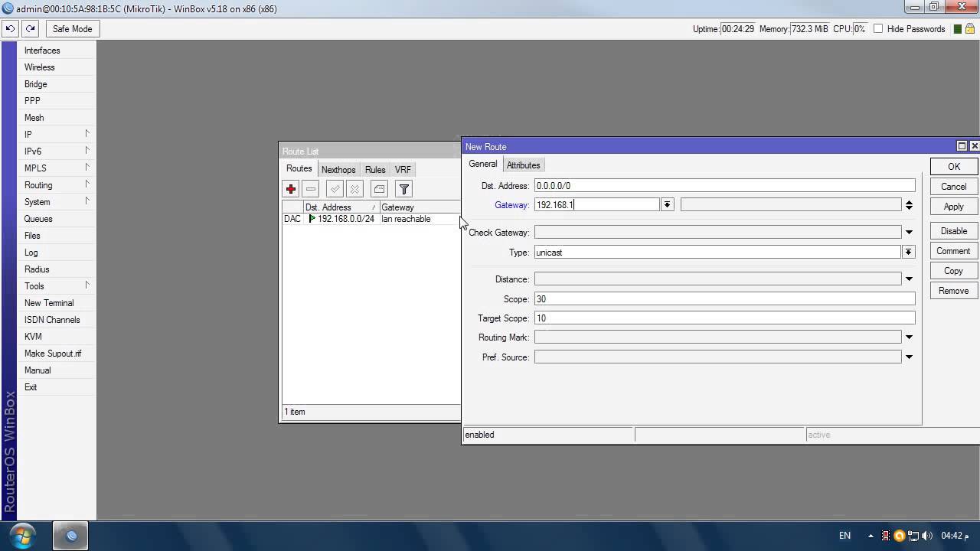Switch to the Nexthops tab

tap(338, 170)
